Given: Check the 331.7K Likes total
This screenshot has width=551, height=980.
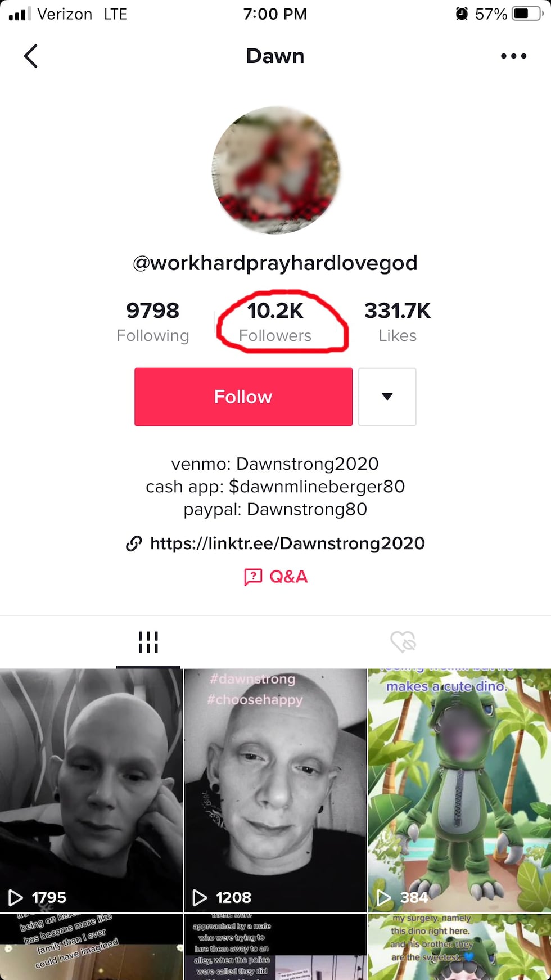Looking at the screenshot, I should 398,321.
